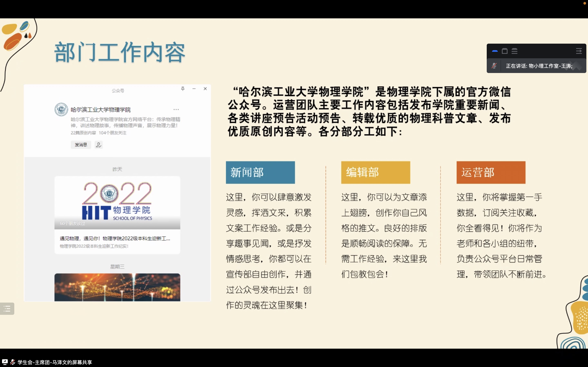Viewport: 588px width, 367px height.
Task: Click the speaking-now label for 物小理工作室-王涛
Action: (539, 66)
